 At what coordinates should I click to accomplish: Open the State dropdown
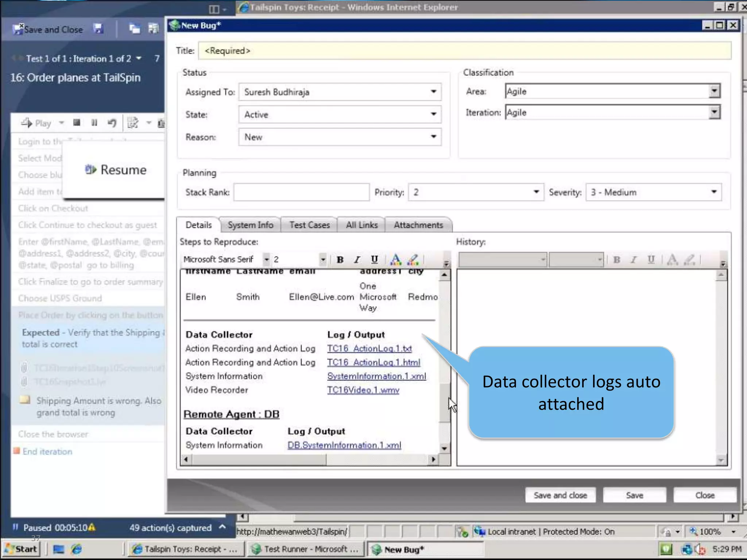(x=433, y=114)
